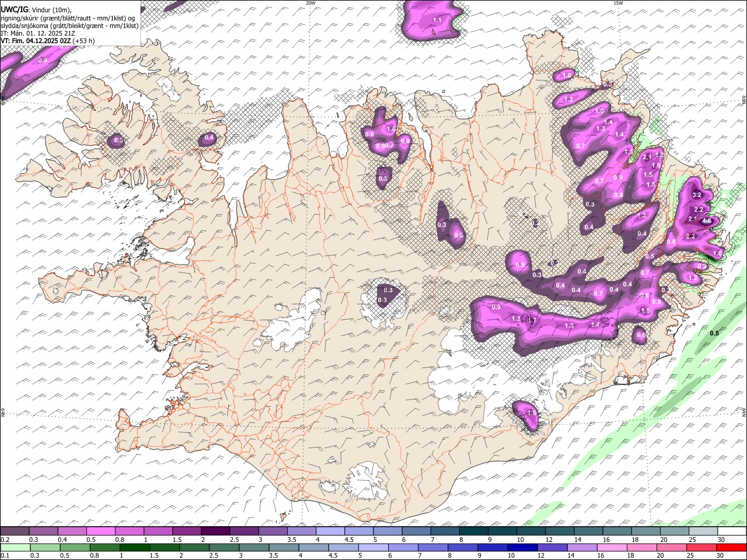The height and width of the screenshot is (560, 747).
Task: Click the pale lavender 4–4.5 top-row swatch
Action: 329,531
